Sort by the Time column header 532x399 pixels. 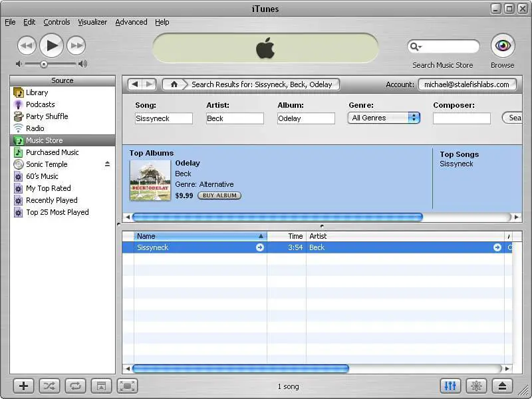point(287,236)
